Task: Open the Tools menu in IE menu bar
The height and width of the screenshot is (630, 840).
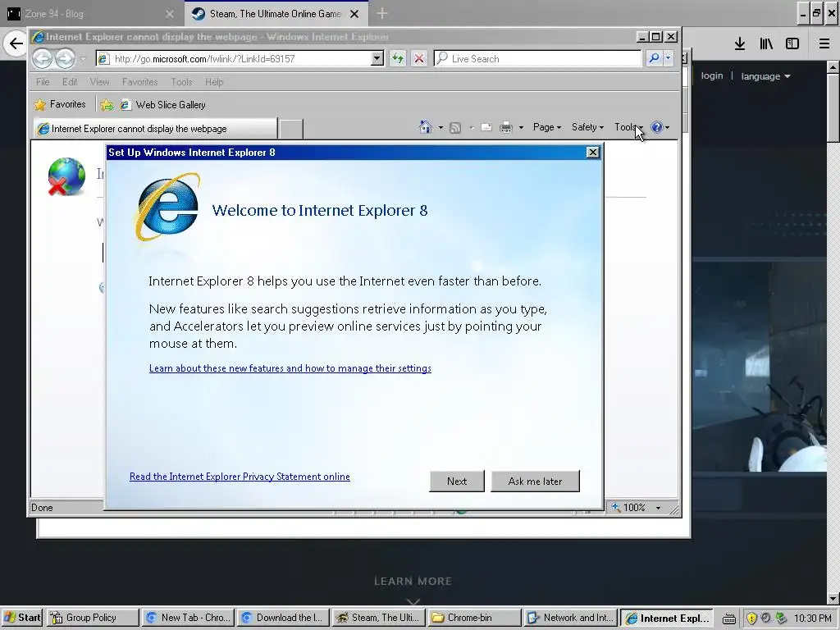Action: [181, 82]
